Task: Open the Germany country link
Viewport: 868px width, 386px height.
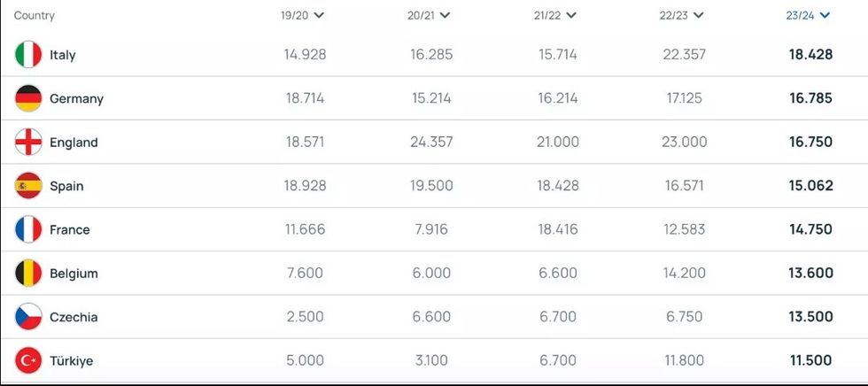Action: (x=76, y=98)
